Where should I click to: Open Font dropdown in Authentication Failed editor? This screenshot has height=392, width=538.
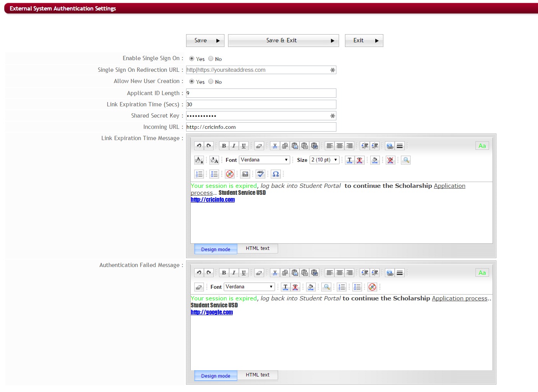point(249,287)
